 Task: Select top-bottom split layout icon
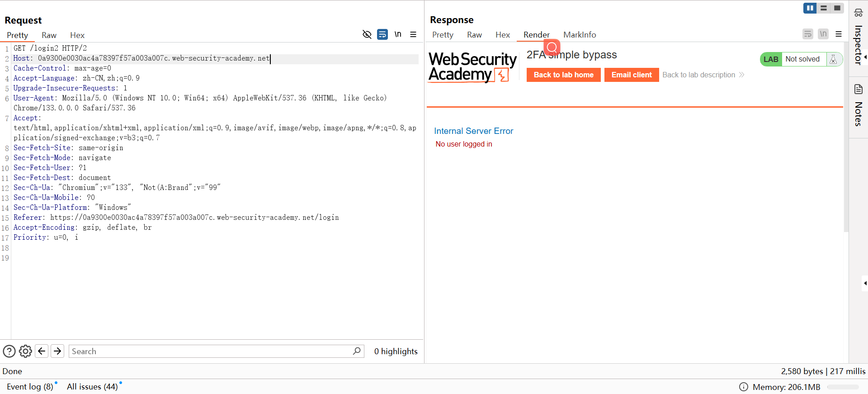point(824,8)
